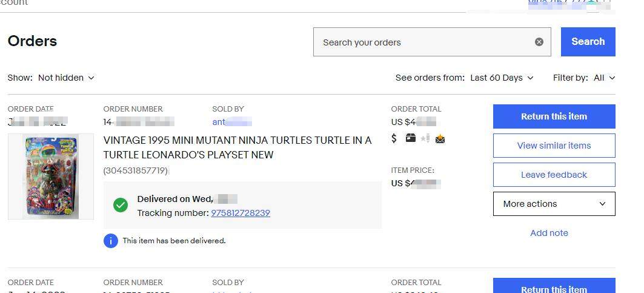This screenshot has height=293, width=644.
Task: Click the greyed-out star feedback-left icon
Action: pyautogui.click(x=425, y=138)
